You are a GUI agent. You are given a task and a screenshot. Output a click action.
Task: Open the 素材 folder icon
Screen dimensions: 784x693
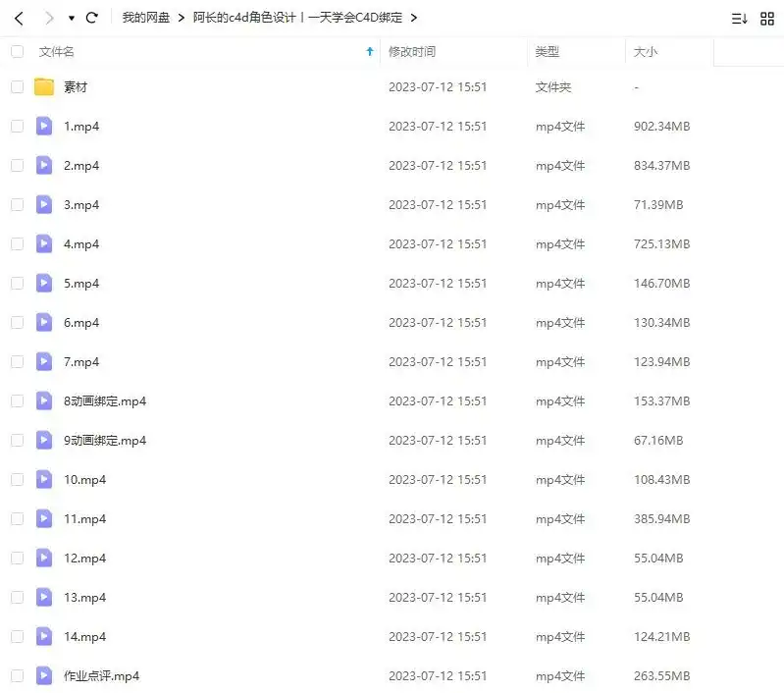point(44,86)
